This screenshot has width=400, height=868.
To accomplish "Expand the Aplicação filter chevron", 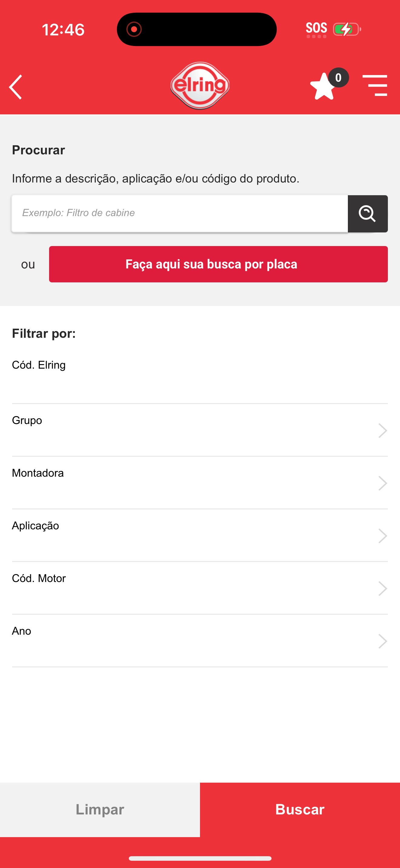I will click(382, 536).
